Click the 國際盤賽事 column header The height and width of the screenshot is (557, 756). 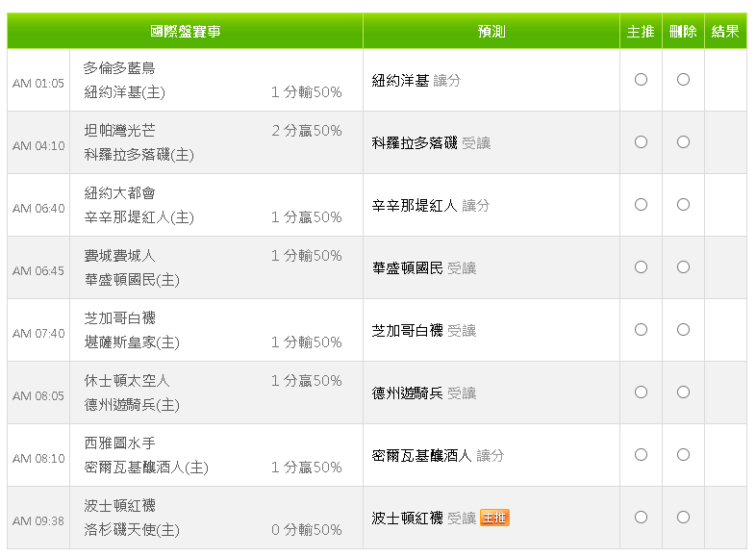coord(185,32)
